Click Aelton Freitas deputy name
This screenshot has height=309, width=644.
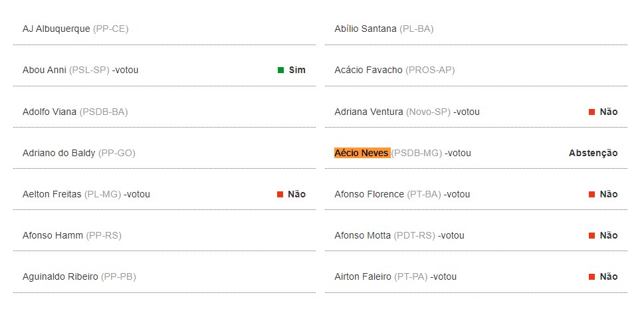[x=53, y=194]
